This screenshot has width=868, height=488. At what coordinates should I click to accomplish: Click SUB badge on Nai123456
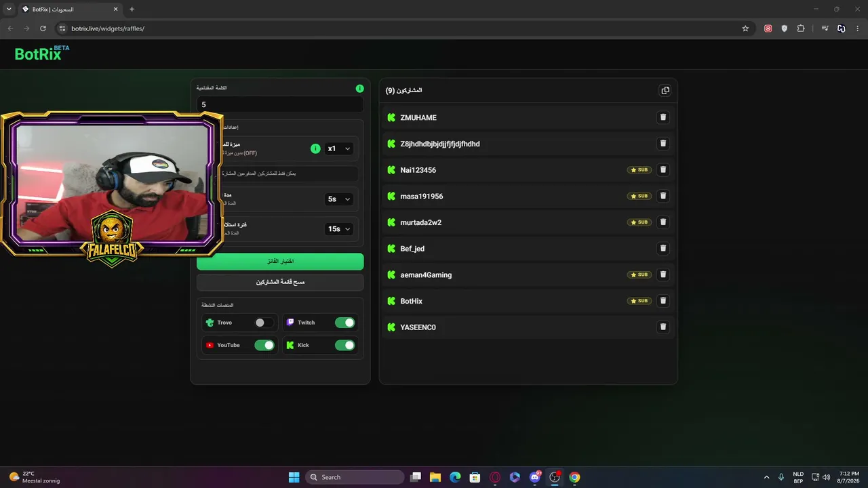tap(639, 170)
